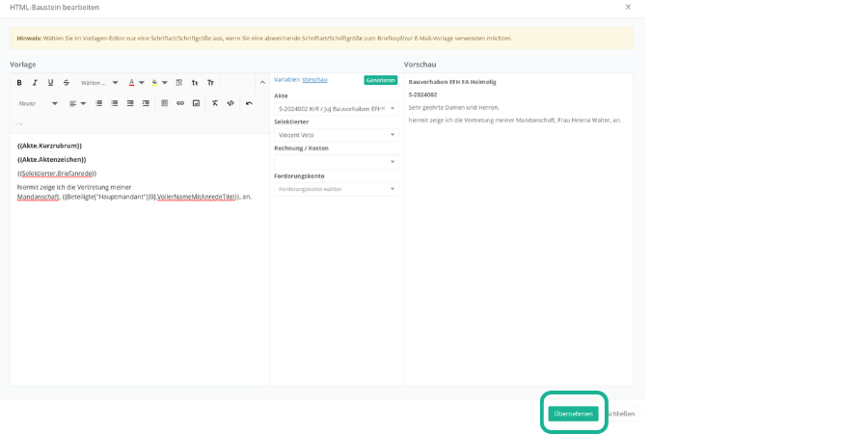Switch to the Vorschau tab

click(x=314, y=80)
